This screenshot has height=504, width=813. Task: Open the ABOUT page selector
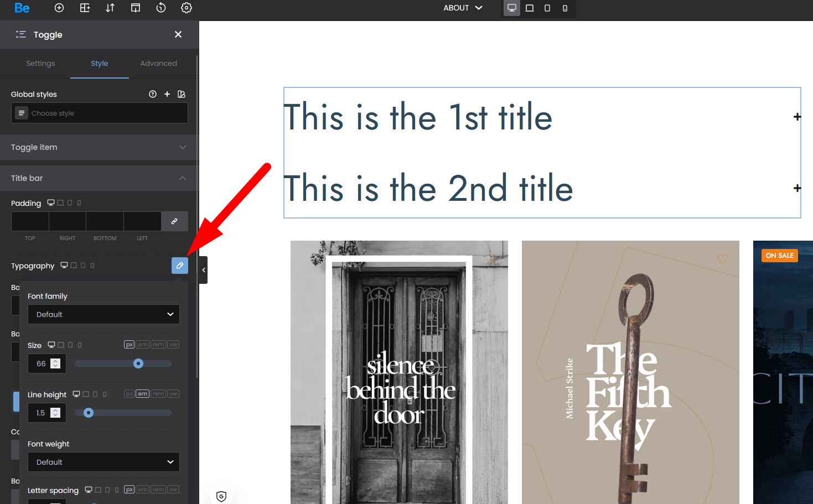[463, 8]
